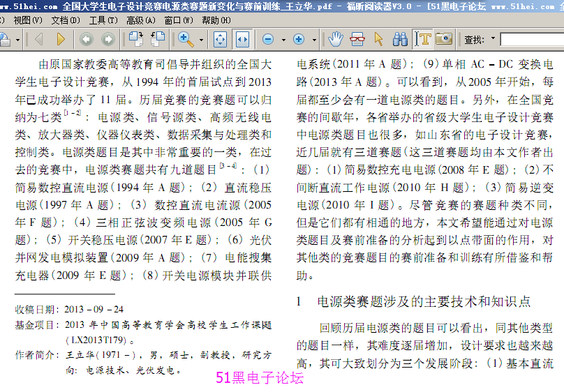
Task: Toggle the text select tool
Action: 422,39
